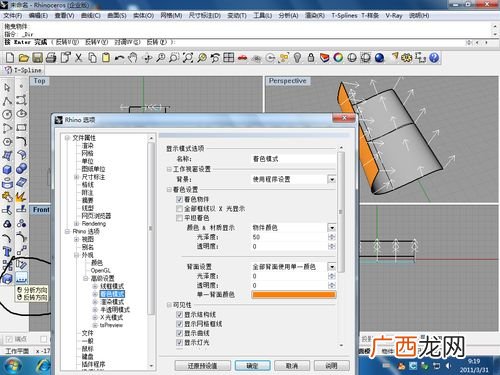Open the 背面设置 dropdown
This screenshot has width=500, height=375.
tap(332, 267)
